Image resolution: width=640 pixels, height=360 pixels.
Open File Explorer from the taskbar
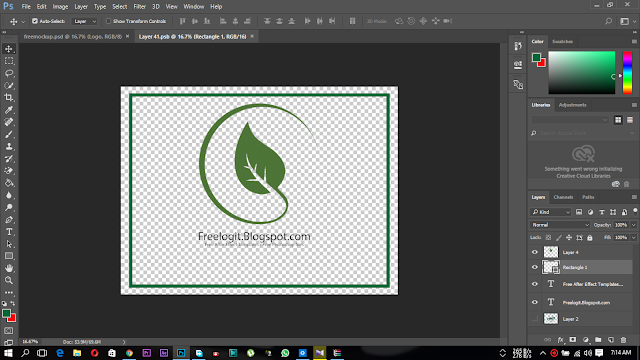pos(77,353)
